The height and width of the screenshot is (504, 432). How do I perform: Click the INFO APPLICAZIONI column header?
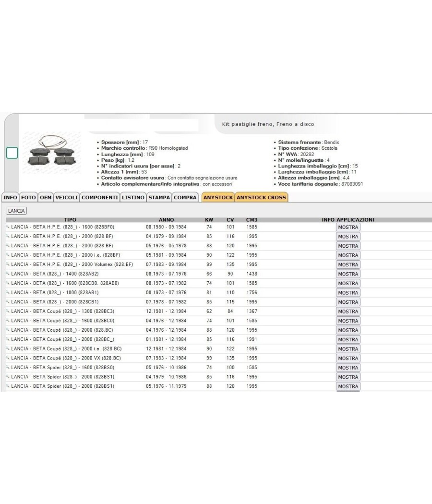(348, 220)
